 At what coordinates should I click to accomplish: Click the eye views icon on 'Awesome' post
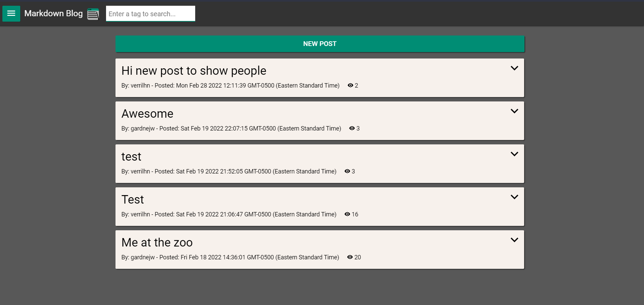point(352,128)
